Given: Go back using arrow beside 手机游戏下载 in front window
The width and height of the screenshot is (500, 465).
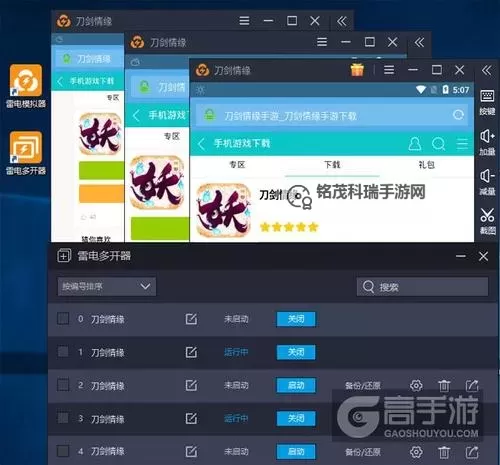Looking at the screenshot, I should tap(201, 144).
